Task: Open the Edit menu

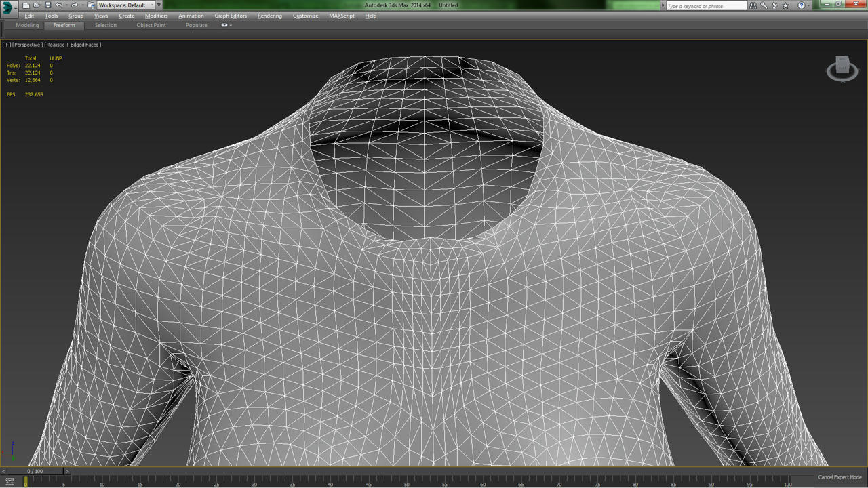Action: tap(29, 16)
